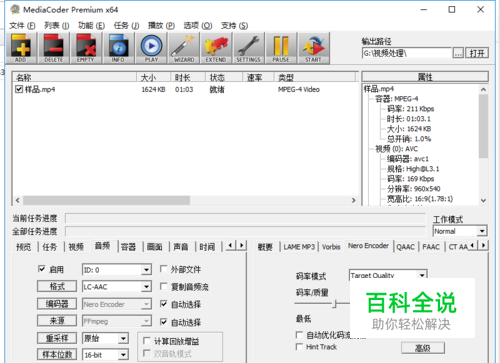
Task: Enable the Hint Track checkbox
Action: pyautogui.click(x=299, y=347)
